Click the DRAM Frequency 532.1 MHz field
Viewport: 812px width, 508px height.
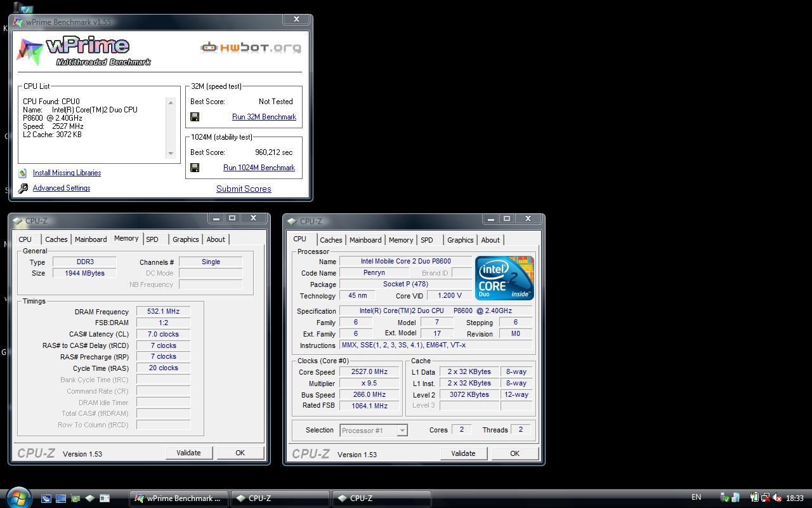point(163,312)
